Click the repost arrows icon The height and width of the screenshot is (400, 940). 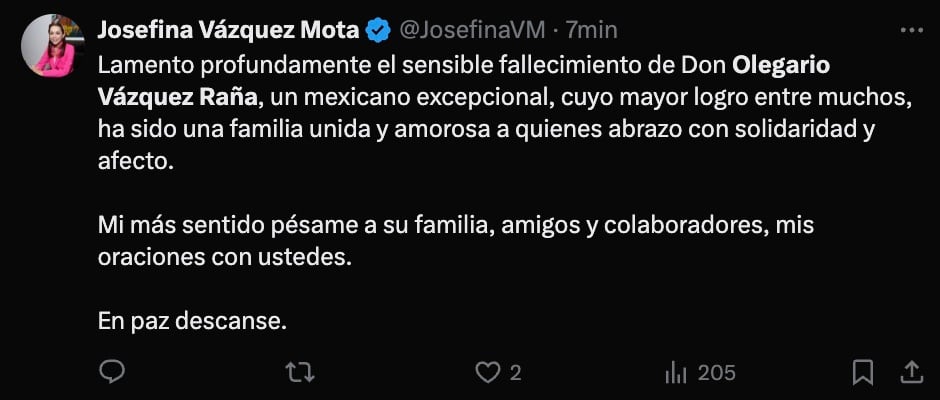click(299, 373)
